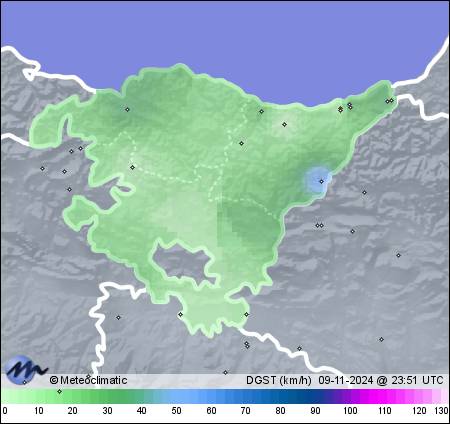Click the station marker on the southern tip's left edge
The image size is (450, 424).
(x=180, y=314)
